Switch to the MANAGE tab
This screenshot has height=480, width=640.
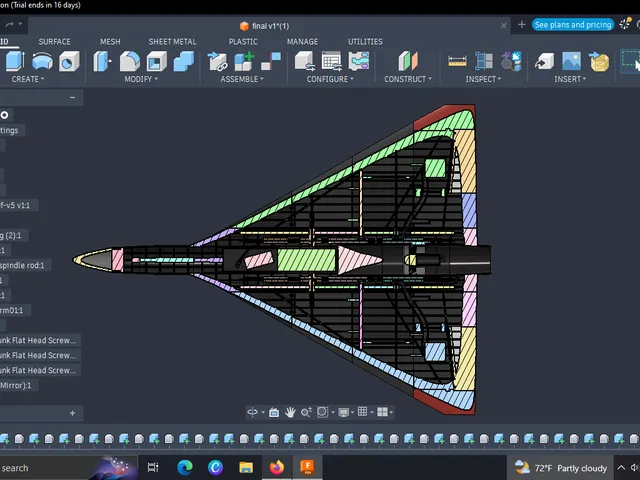coord(302,42)
